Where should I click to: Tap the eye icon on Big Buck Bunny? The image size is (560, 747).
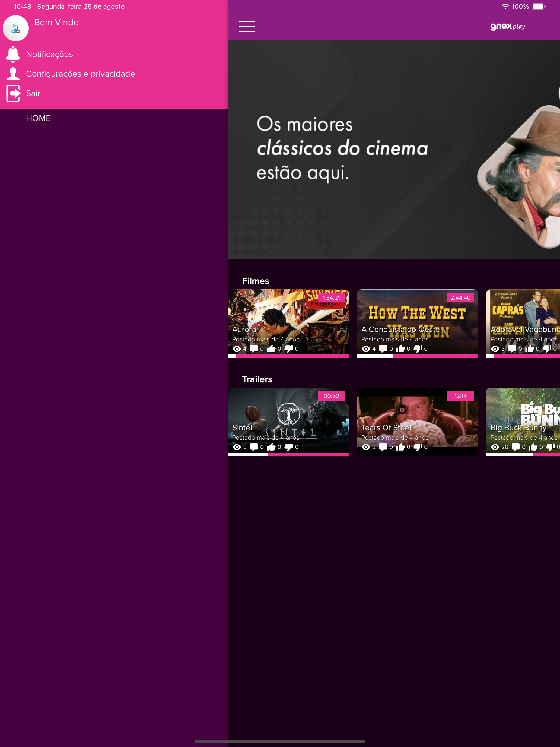(495, 447)
